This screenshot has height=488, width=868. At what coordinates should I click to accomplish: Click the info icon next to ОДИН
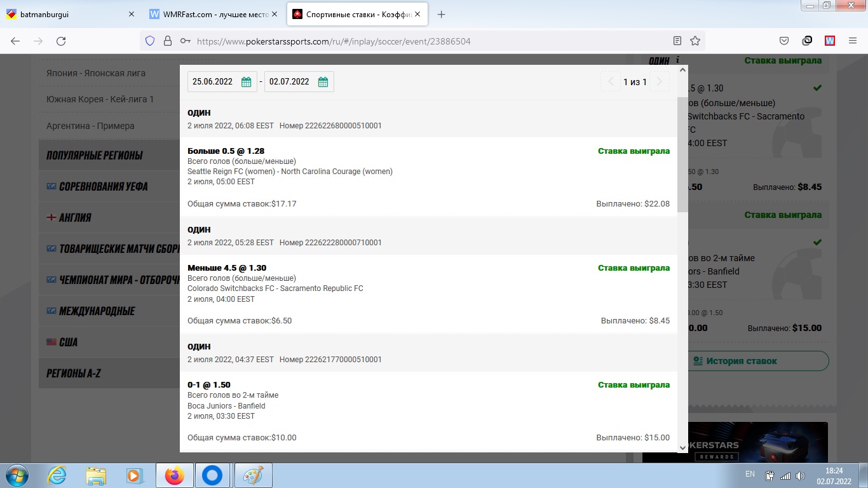pos(678,60)
